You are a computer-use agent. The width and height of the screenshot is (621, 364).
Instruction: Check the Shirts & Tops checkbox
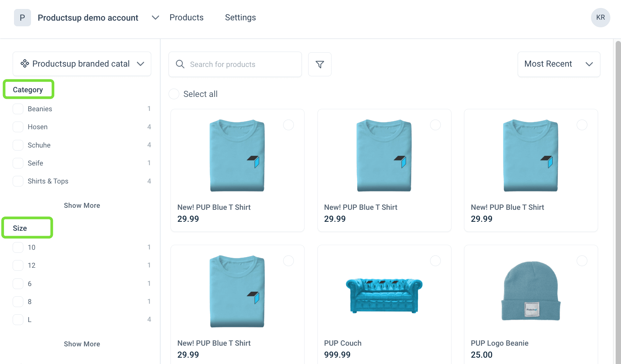click(x=18, y=181)
